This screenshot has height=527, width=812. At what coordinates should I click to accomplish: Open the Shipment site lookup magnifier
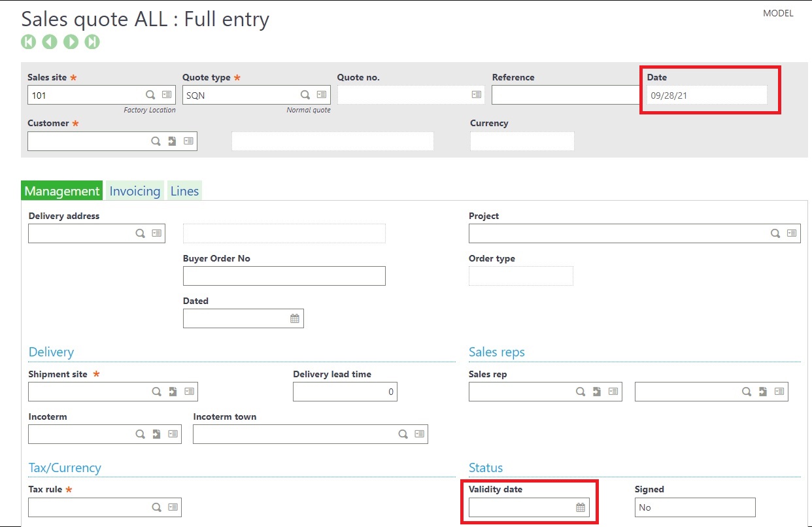pyautogui.click(x=156, y=391)
